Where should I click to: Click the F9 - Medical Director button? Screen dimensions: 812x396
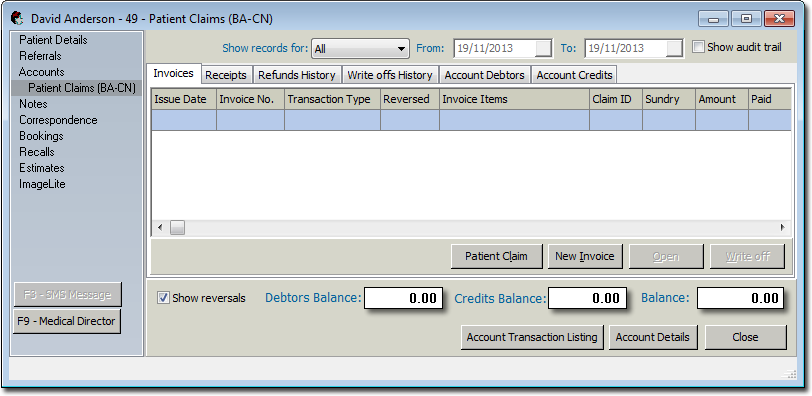(66, 321)
